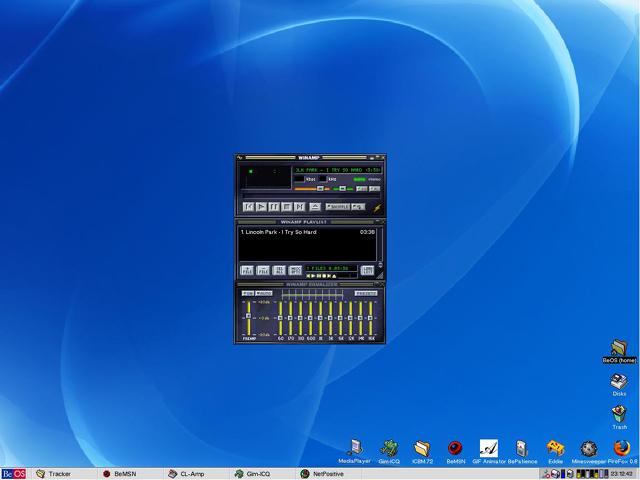Switch to NetPositive in the Deskbar

click(329, 474)
